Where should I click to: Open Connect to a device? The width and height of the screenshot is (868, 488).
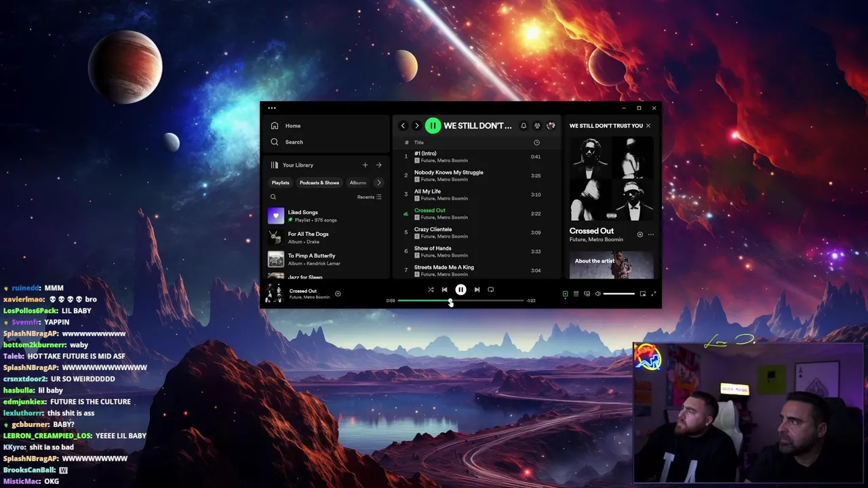[587, 293]
